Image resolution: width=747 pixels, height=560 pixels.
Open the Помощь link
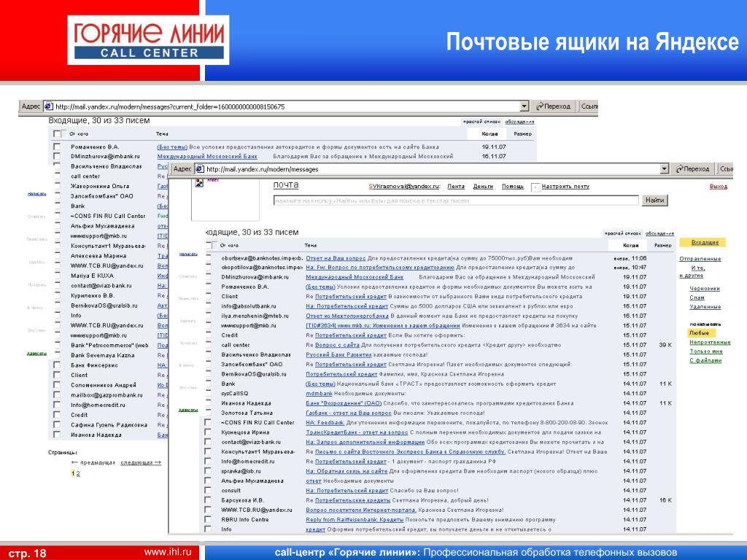513,187
